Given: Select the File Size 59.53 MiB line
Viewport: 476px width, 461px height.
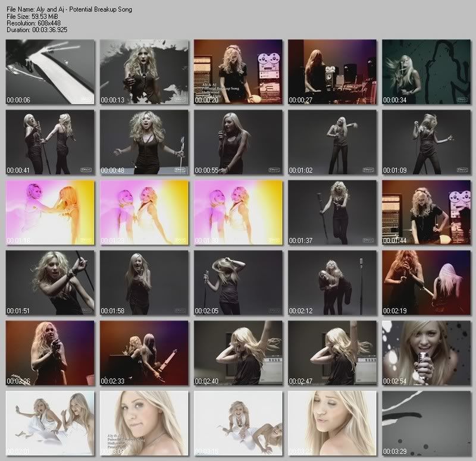Looking at the screenshot, I should tap(32, 17).
